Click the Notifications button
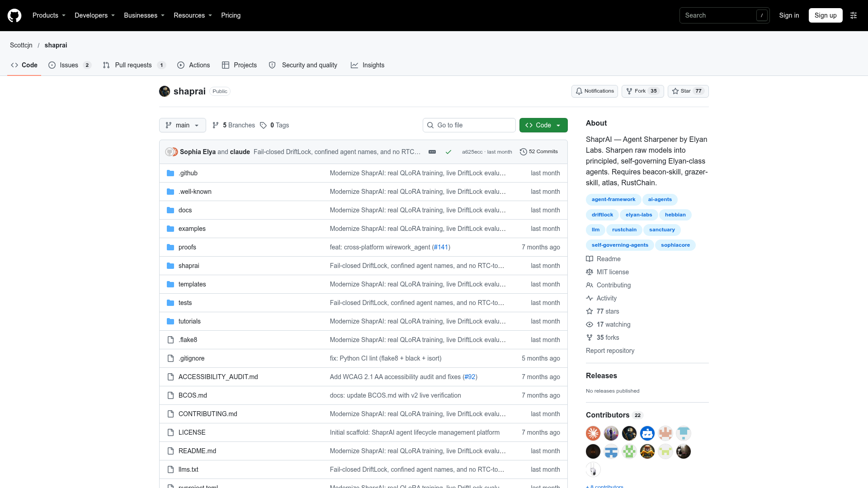 [x=594, y=91]
